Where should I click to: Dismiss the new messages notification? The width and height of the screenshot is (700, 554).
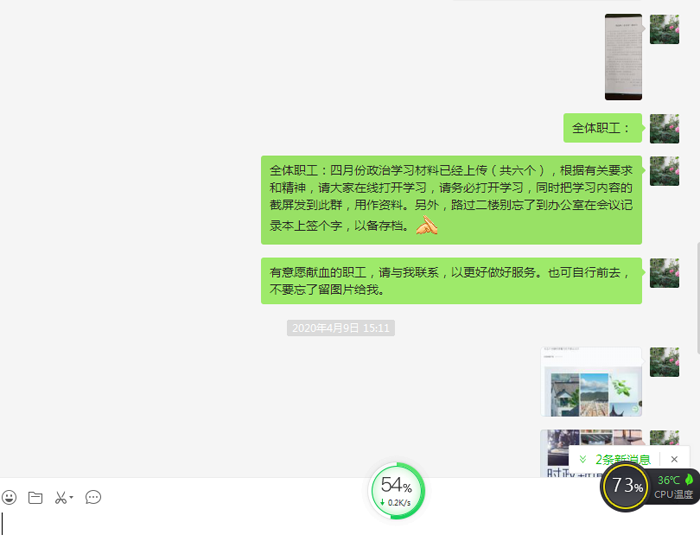(x=674, y=459)
